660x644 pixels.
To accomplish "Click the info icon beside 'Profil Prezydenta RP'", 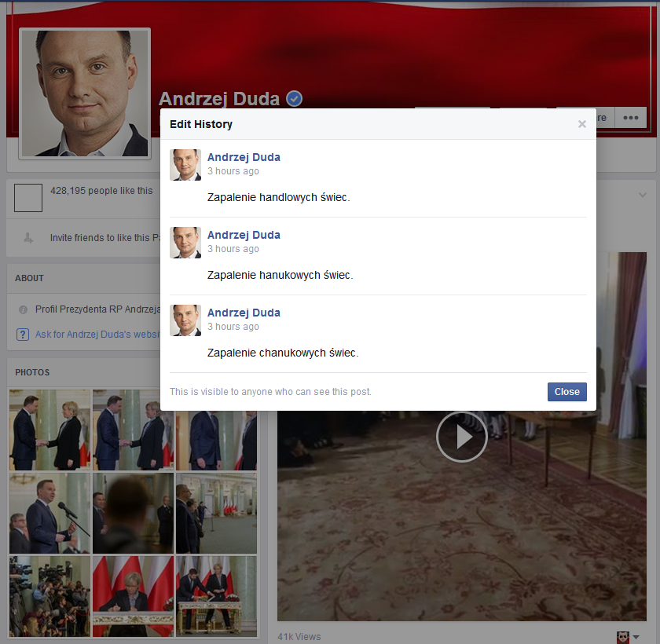I will pos(23,309).
